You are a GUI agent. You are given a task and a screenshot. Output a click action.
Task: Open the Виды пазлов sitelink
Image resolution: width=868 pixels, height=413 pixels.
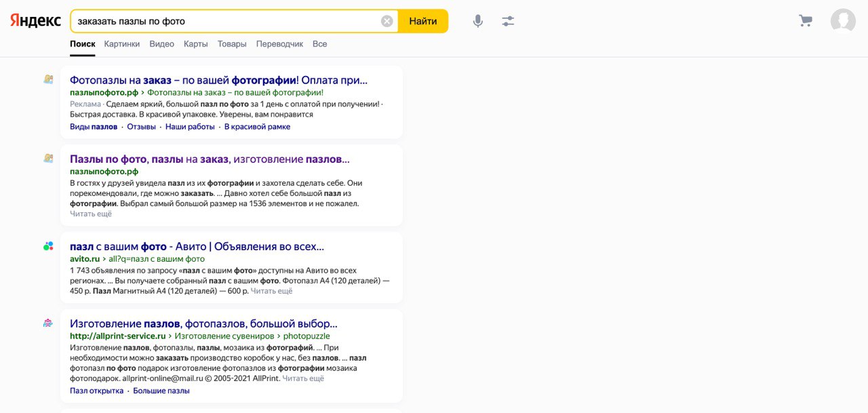(94, 127)
